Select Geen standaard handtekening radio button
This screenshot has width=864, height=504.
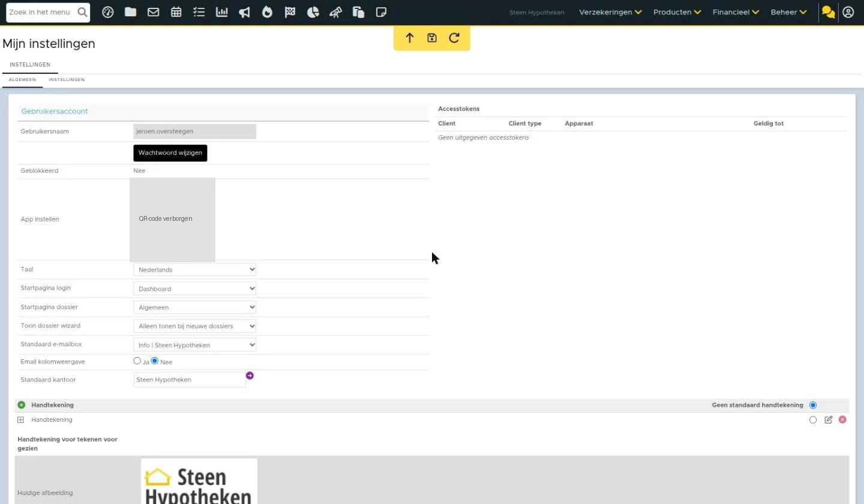pyautogui.click(x=813, y=405)
